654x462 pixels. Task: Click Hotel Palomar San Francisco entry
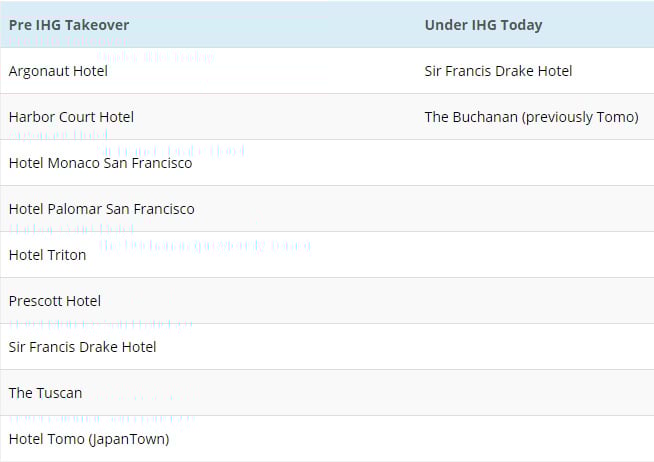101,209
